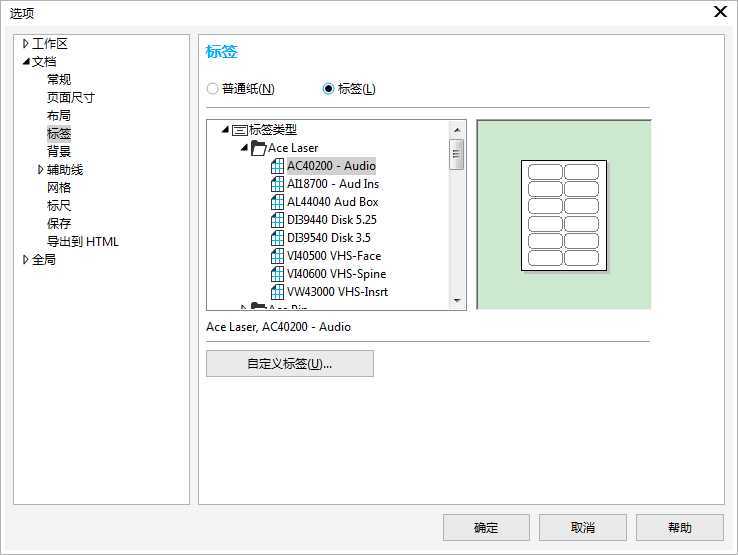Expand the 全局 tree node

[x=25, y=260]
